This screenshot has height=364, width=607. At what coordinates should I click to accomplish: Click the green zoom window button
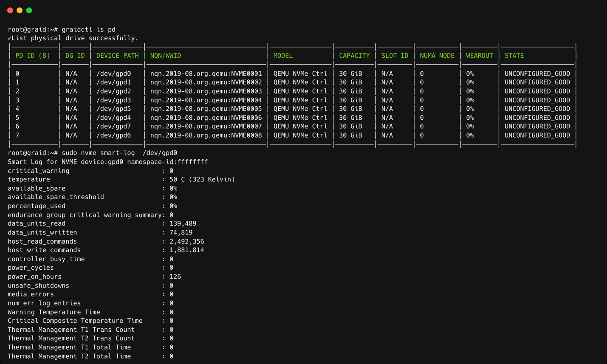28,10
